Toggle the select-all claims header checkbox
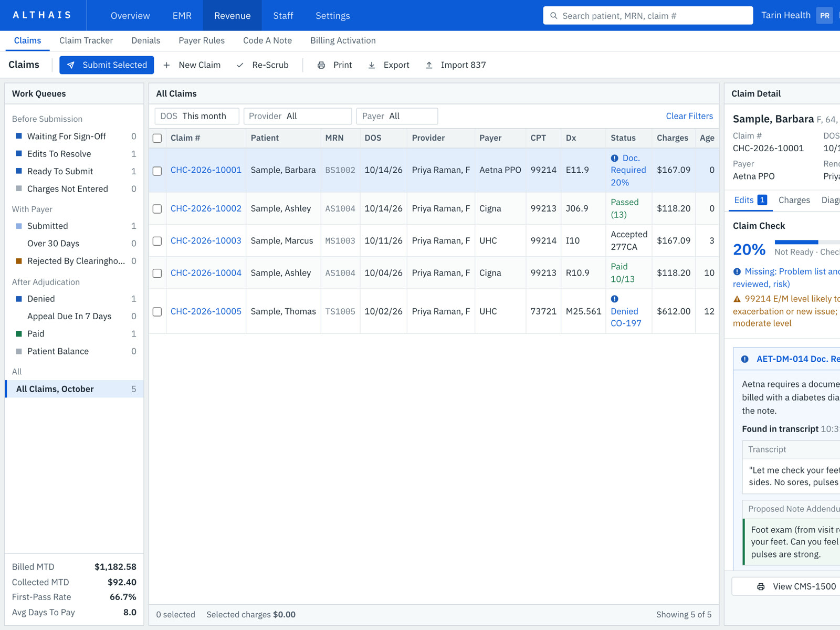840x630 pixels. click(x=157, y=138)
